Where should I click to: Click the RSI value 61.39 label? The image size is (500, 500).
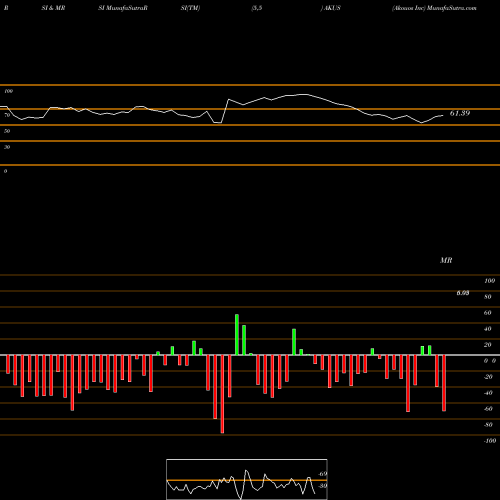click(x=460, y=113)
